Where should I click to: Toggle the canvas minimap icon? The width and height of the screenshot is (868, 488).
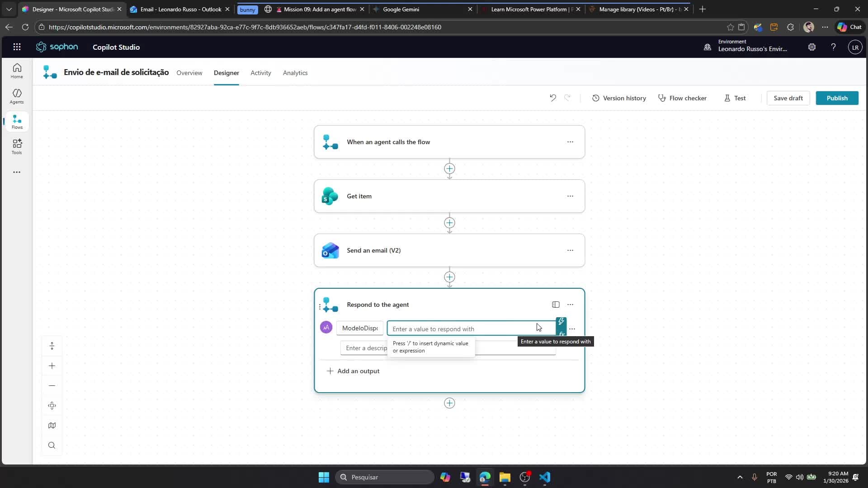coord(52,425)
